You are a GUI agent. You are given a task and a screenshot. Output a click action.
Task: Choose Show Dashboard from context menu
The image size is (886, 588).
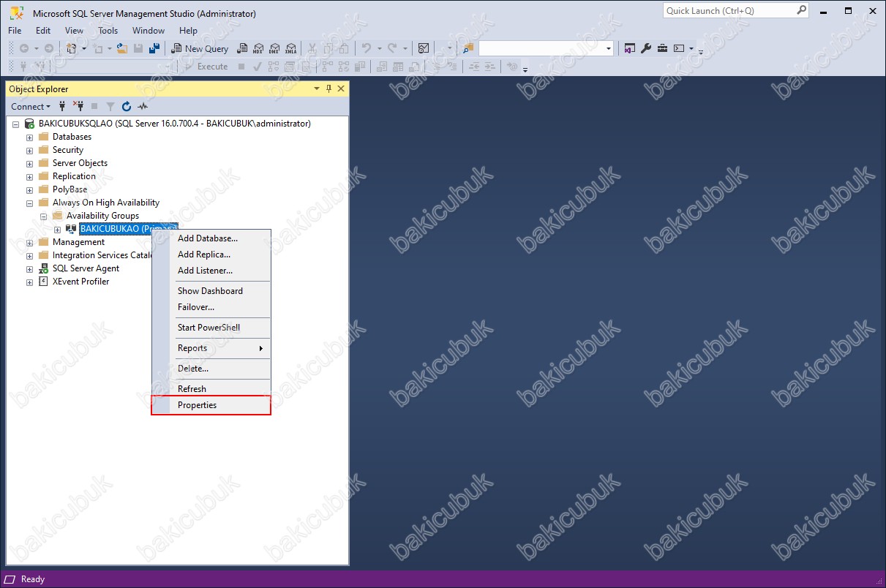[211, 291]
